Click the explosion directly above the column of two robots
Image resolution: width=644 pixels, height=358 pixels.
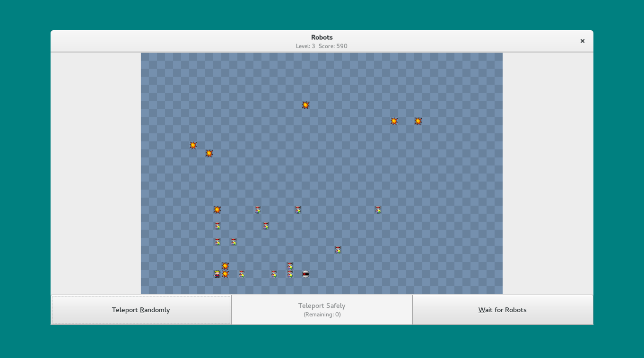(x=217, y=210)
